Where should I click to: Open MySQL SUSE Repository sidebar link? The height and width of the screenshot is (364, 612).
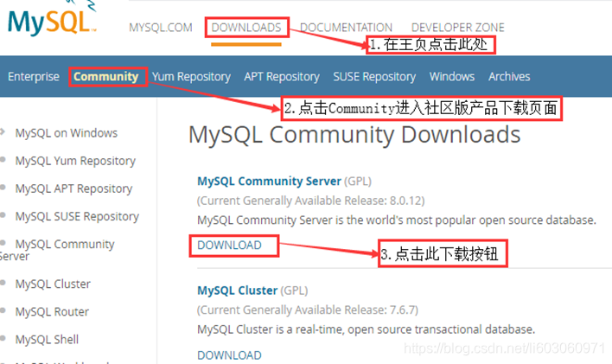[77, 216]
